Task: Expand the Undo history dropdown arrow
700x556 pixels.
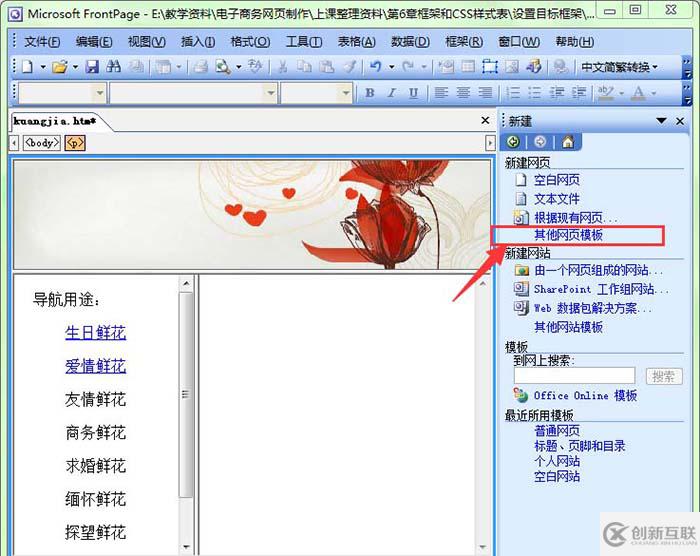Action: click(392, 67)
